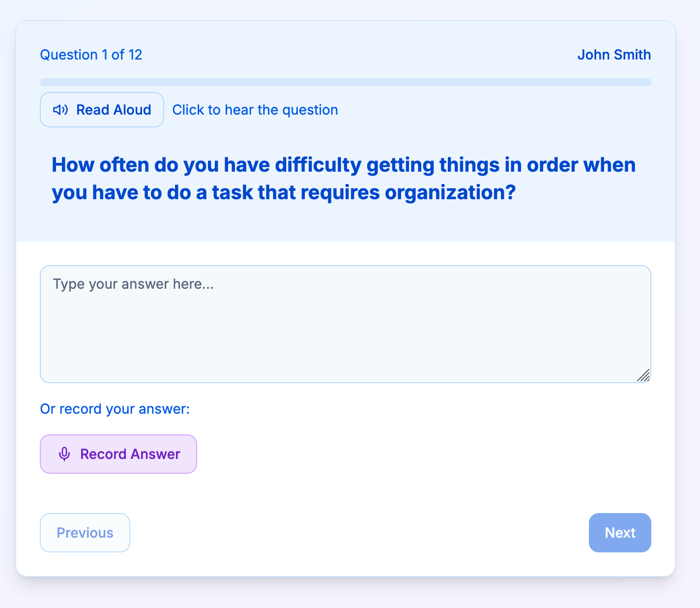Click the John Smith name label

(613, 55)
